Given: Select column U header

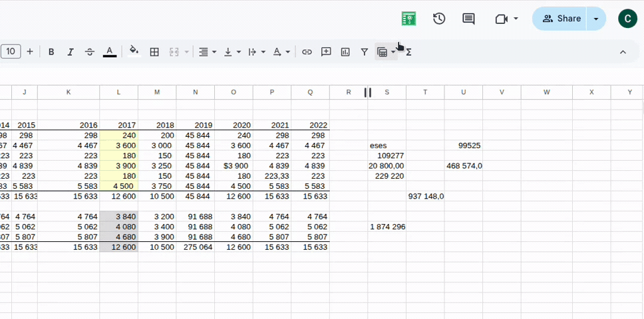Looking at the screenshot, I should pos(463,92).
